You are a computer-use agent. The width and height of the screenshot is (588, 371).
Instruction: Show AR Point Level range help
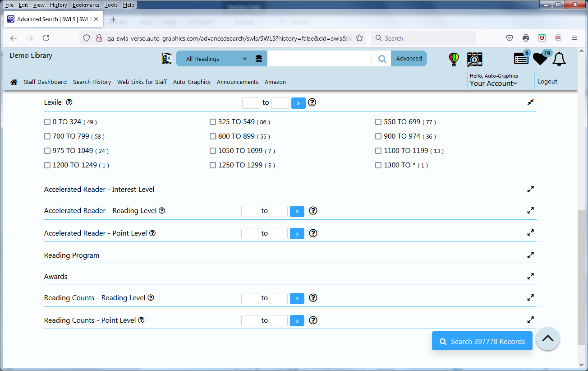coord(313,233)
